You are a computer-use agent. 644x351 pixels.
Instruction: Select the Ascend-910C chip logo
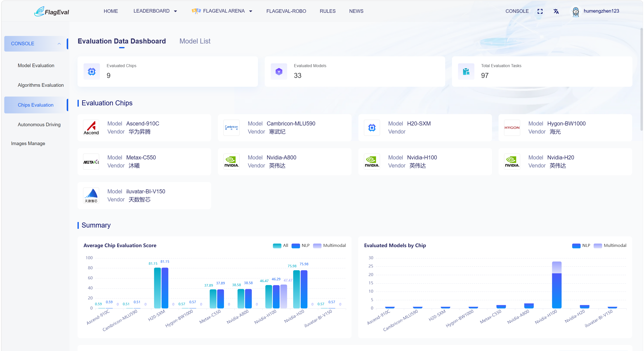point(91,128)
